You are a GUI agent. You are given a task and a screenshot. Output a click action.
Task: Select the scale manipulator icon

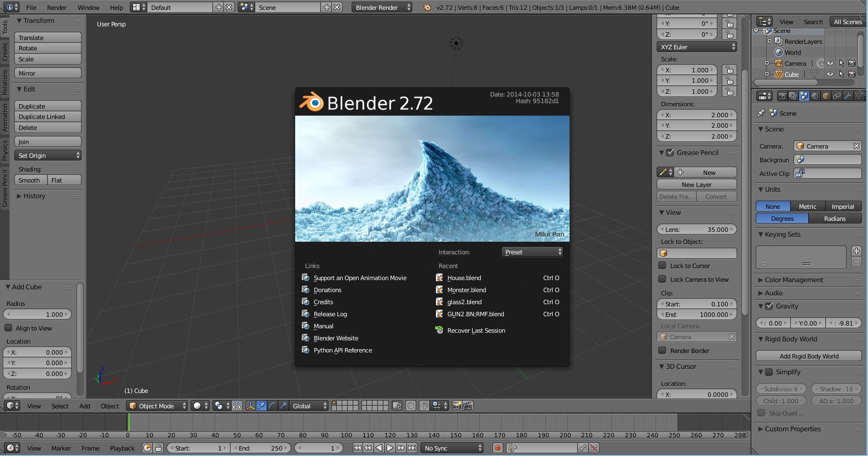(x=283, y=406)
